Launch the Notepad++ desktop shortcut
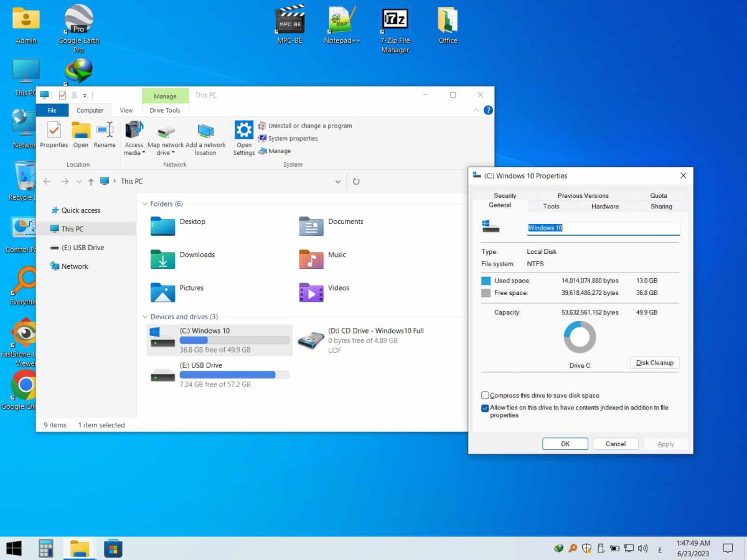The width and height of the screenshot is (747, 560). [x=342, y=20]
